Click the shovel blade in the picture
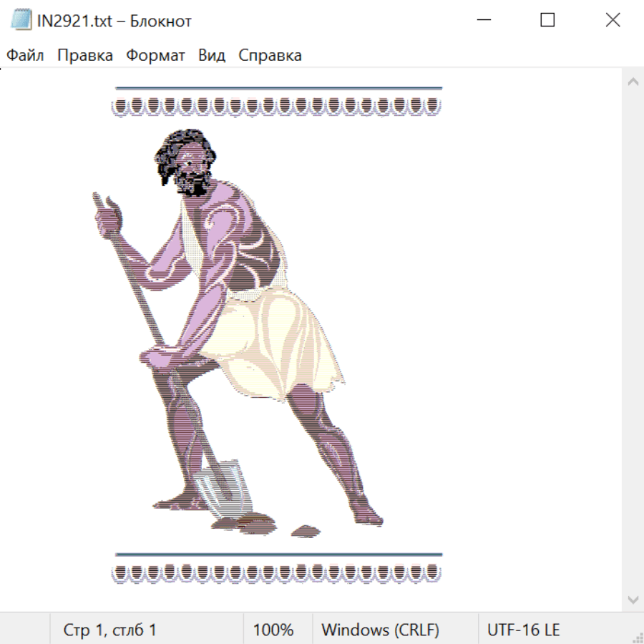This screenshot has height=644, width=644. coord(222,488)
